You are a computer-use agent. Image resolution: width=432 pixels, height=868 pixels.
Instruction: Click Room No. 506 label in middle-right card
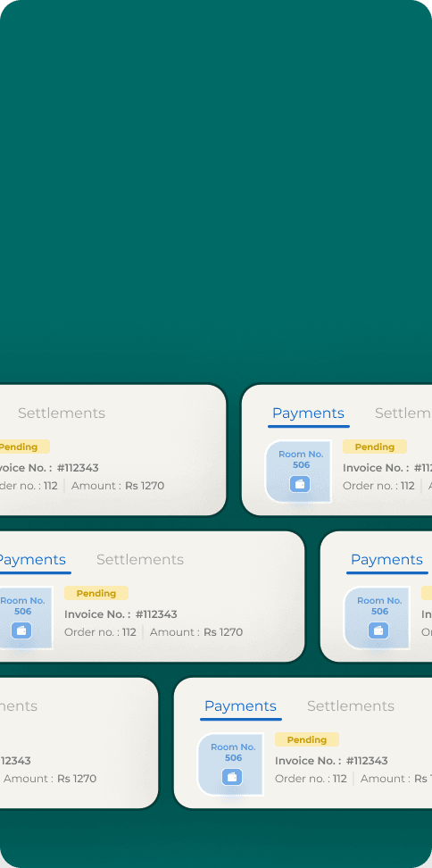pos(379,605)
